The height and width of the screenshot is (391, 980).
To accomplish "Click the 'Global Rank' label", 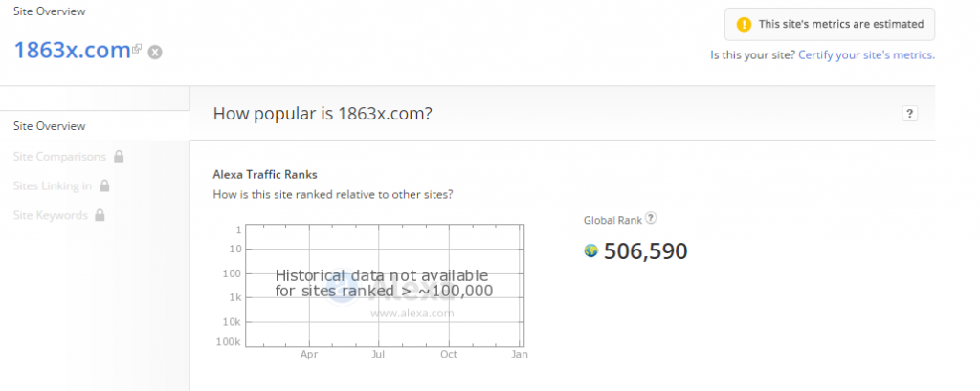I will click(x=612, y=221).
